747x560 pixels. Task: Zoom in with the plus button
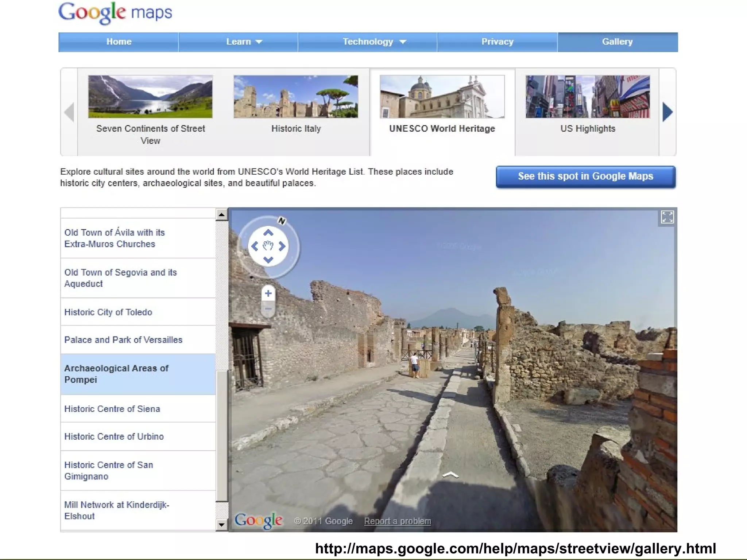(x=268, y=293)
